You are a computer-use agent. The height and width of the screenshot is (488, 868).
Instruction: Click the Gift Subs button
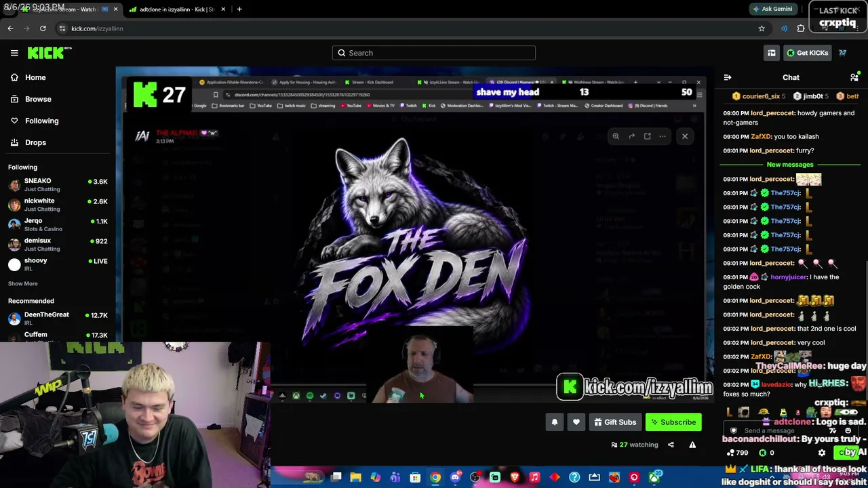click(x=615, y=422)
